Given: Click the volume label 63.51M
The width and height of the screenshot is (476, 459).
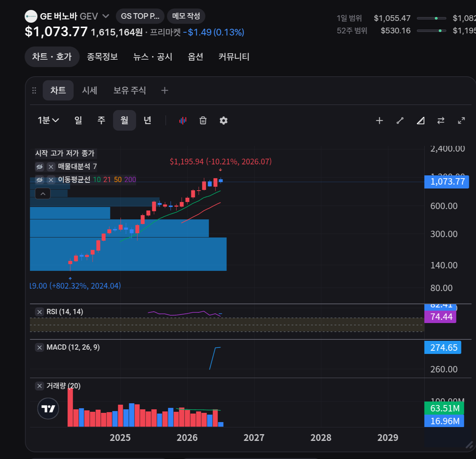Looking at the screenshot, I should click(444, 408).
